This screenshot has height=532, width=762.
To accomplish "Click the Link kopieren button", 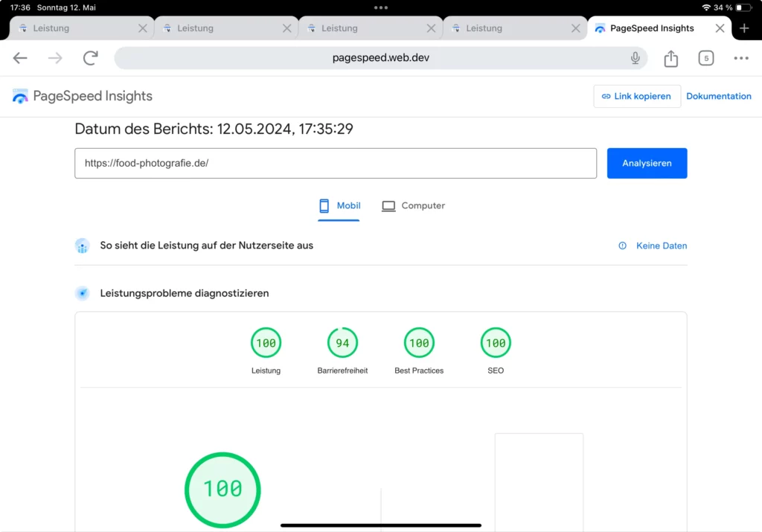I will [x=637, y=96].
